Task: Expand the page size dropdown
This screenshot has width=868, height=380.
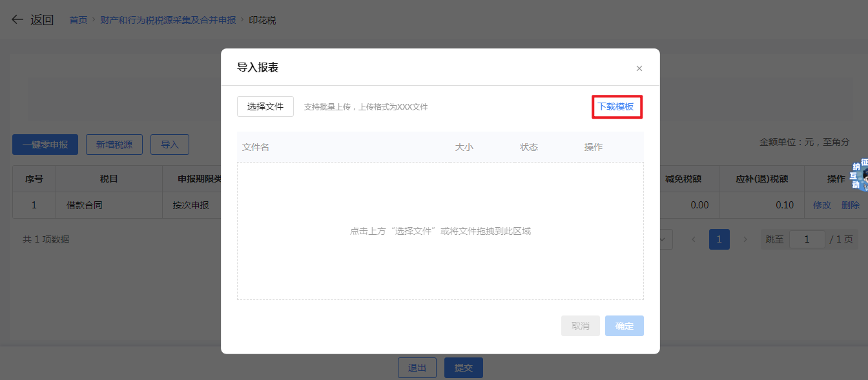Action: click(664, 239)
